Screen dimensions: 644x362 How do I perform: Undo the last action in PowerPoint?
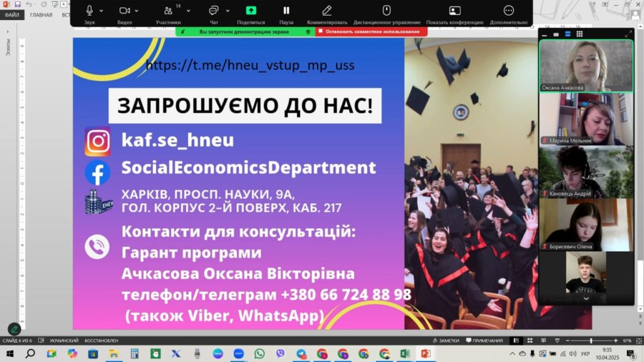(x=29, y=4)
